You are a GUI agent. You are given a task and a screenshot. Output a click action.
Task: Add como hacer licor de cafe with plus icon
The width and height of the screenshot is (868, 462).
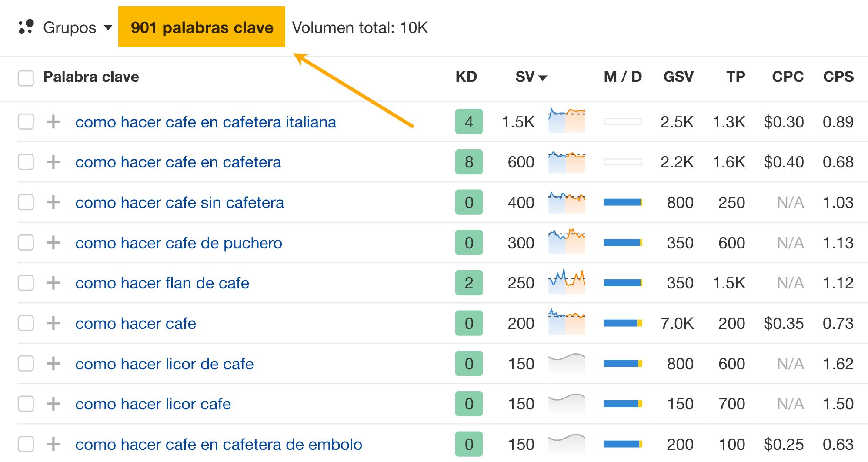(x=53, y=364)
